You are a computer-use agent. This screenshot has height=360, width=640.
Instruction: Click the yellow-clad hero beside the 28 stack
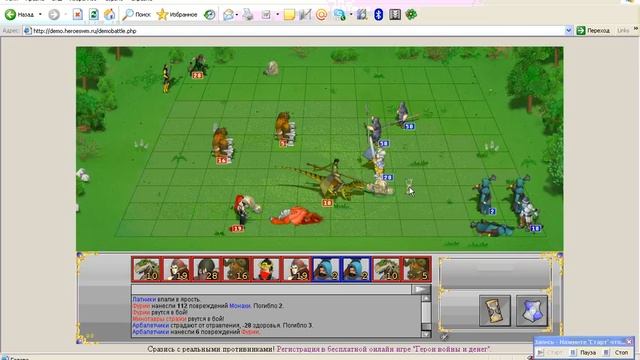coord(166,78)
